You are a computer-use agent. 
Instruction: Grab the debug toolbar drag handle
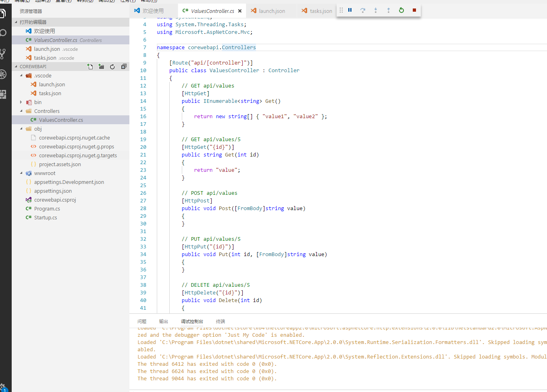pyautogui.click(x=341, y=10)
